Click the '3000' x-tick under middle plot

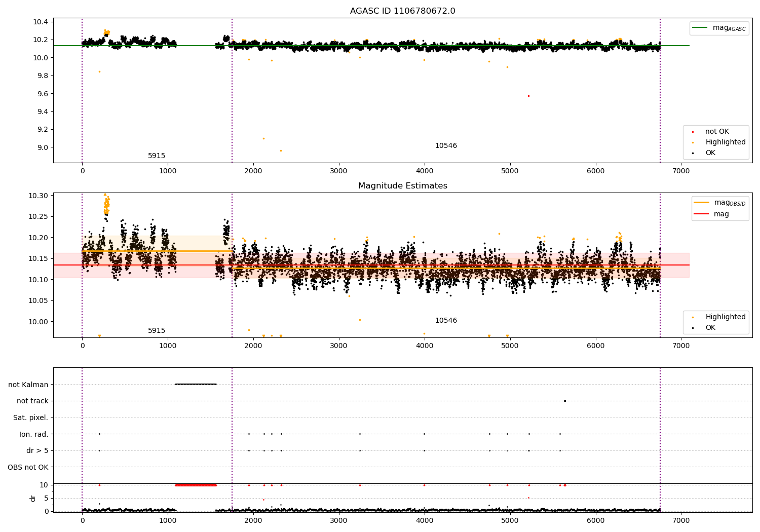click(x=339, y=346)
